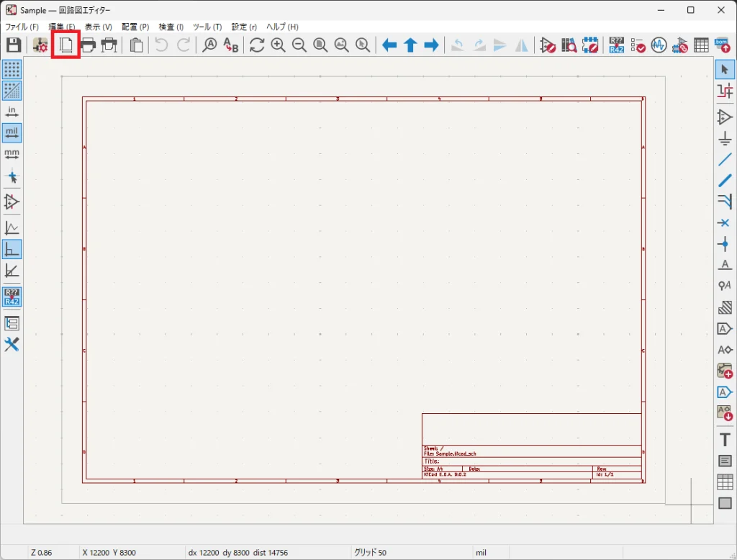
Task: Click the Find and Replace icon
Action: click(x=230, y=45)
